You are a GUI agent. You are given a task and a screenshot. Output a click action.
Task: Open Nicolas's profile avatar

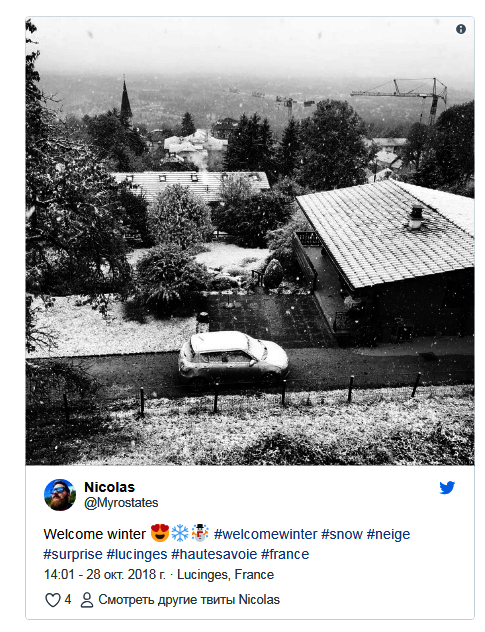point(60,495)
